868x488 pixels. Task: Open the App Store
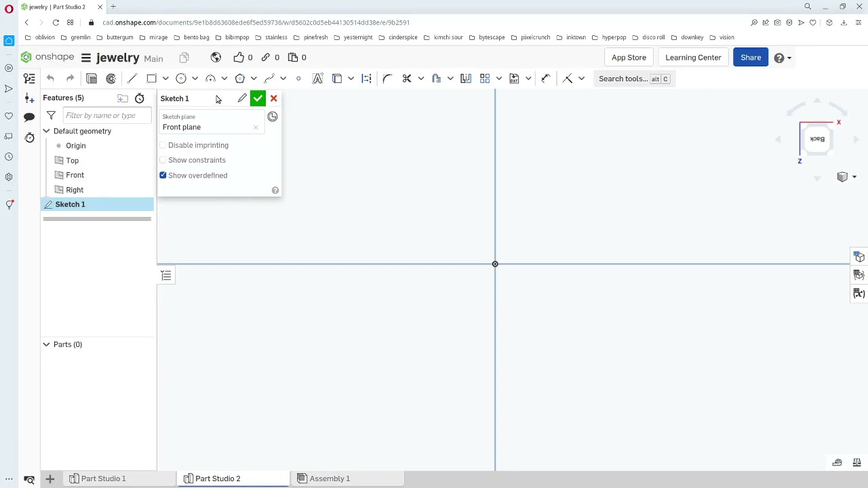[629, 58]
